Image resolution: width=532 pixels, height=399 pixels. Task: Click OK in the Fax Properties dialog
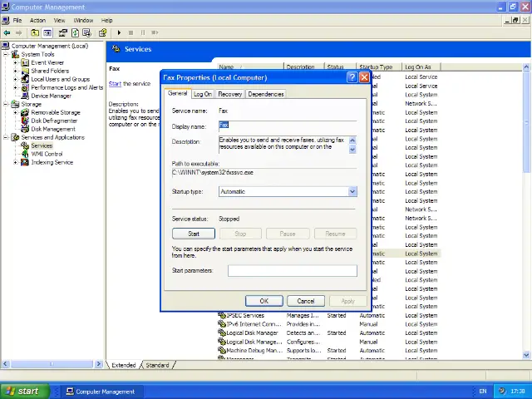point(264,301)
